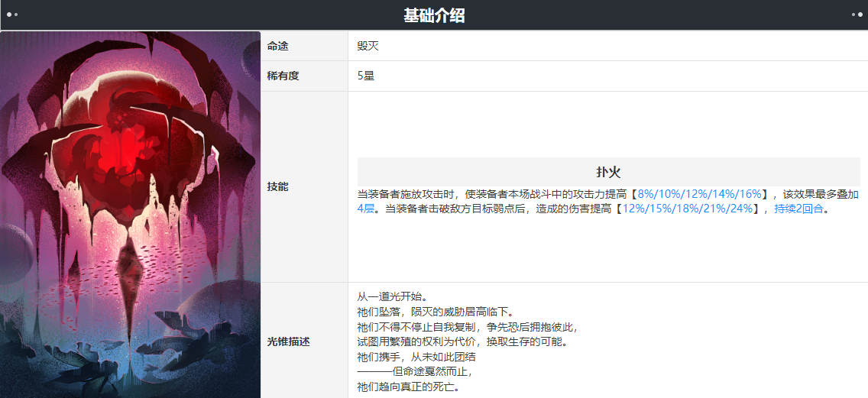This screenshot has height=398, width=868.
Task: Click the light cone artwork image
Action: (x=131, y=215)
